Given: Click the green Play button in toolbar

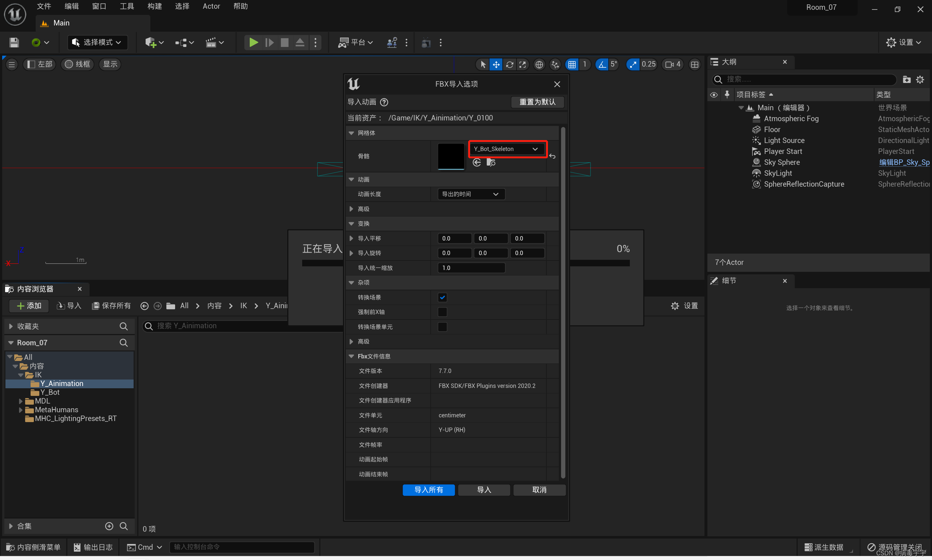Looking at the screenshot, I should pos(253,43).
